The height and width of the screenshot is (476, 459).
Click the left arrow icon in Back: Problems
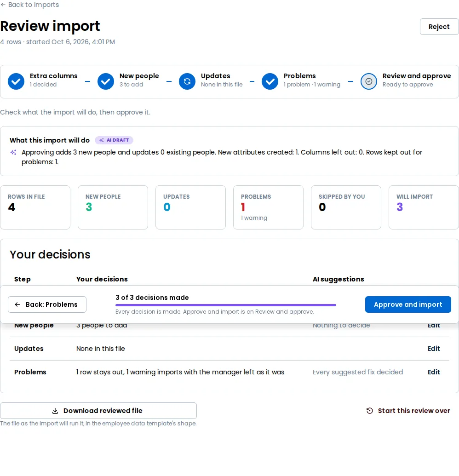[x=17, y=304]
